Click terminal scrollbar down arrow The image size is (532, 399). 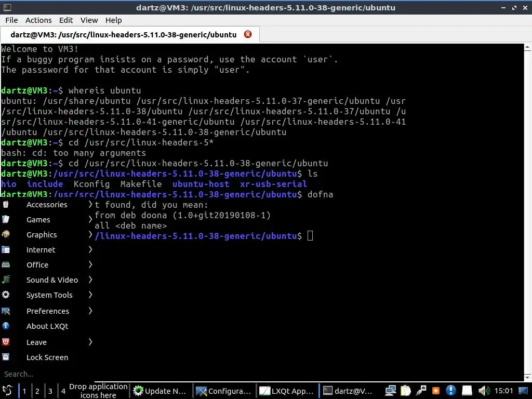point(528,377)
